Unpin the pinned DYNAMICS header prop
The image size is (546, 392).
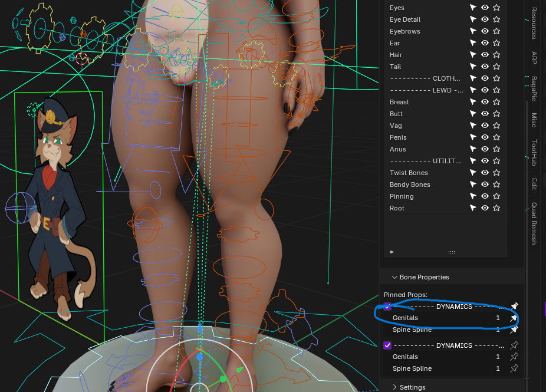tap(514, 307)
